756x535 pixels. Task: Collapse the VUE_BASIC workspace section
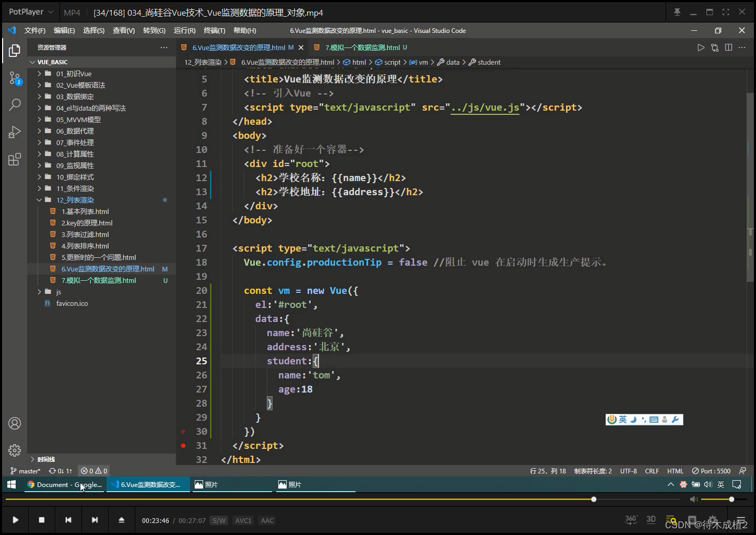102,62
